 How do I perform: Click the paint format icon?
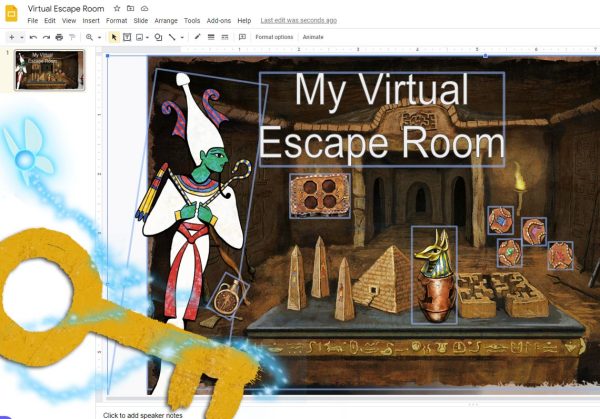click(x=72, y=37)
